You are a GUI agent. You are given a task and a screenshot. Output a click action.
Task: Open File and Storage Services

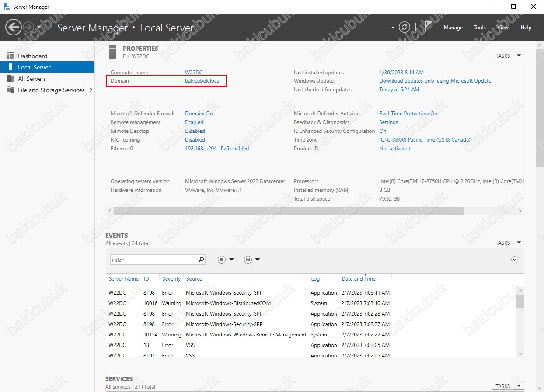pos(51,90)
